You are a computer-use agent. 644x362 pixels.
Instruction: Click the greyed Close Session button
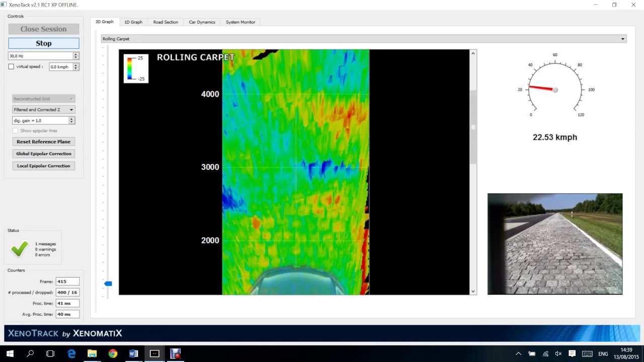(44, 29)
